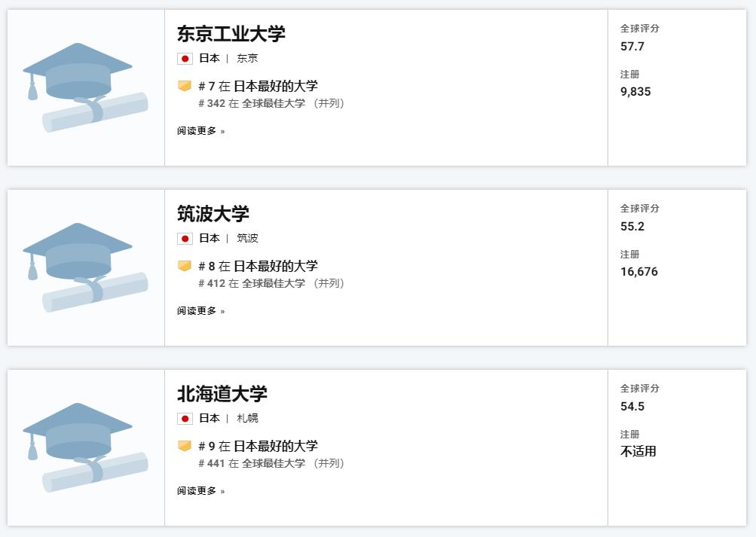
Task: Click the 16,676 enrollment figure
Action: pyautogui.click(x=639, y=272)
